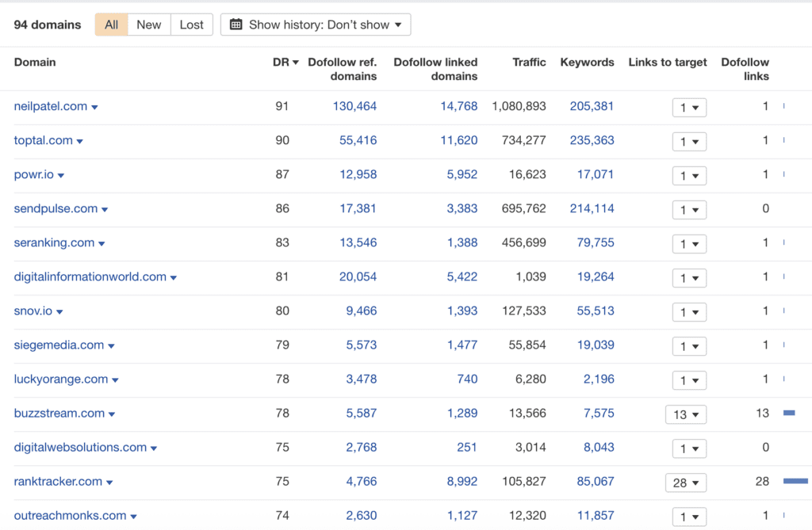
Task: Expand Links to target dropdown for ranktracker.com
Action: coord(685,482)
